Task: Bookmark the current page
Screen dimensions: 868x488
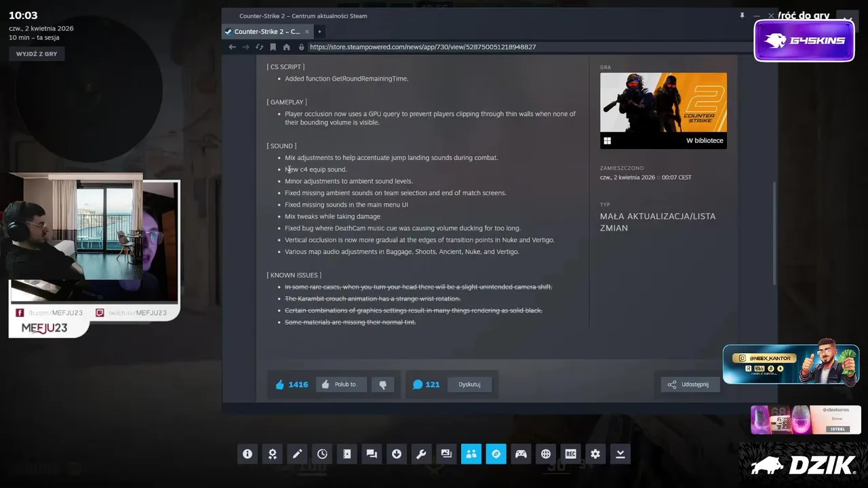Action: click(273, 47)
